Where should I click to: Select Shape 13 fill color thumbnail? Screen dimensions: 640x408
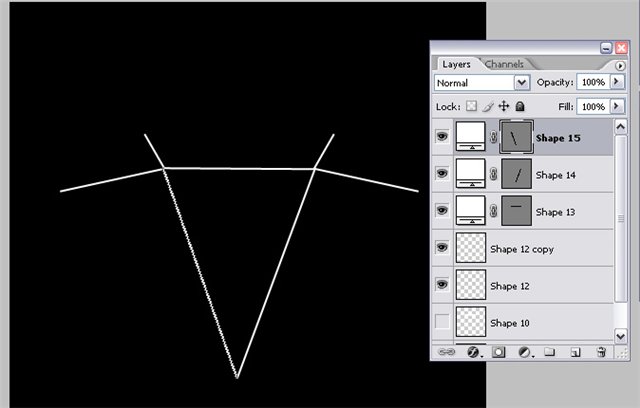coord(471,211)
